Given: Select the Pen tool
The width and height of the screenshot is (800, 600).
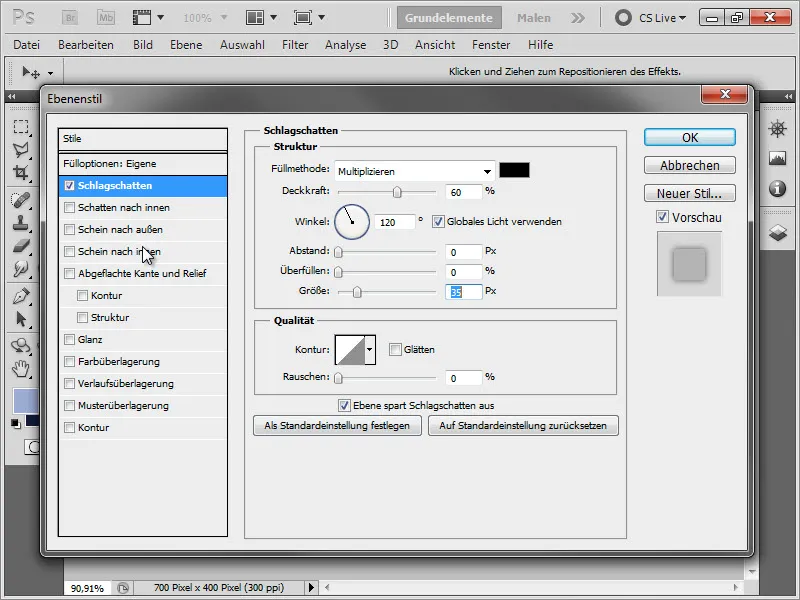Looking at the screenshot, I should (x=21, y=296).
